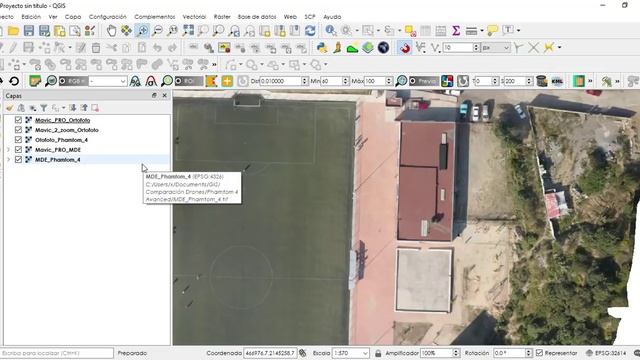Expand the Mavic_PRO_MDE layer tree

tap(8, 150)
